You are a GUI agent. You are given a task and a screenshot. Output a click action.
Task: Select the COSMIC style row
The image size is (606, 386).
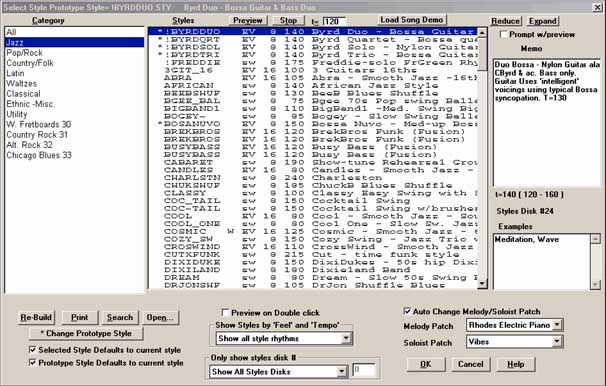click(x=313, y=231)
